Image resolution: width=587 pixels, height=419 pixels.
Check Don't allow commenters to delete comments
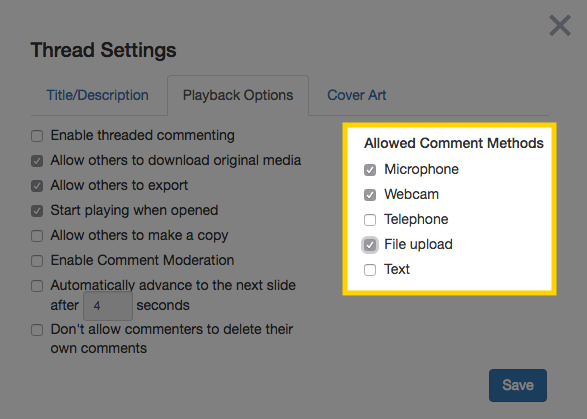(x=37, y=330)
